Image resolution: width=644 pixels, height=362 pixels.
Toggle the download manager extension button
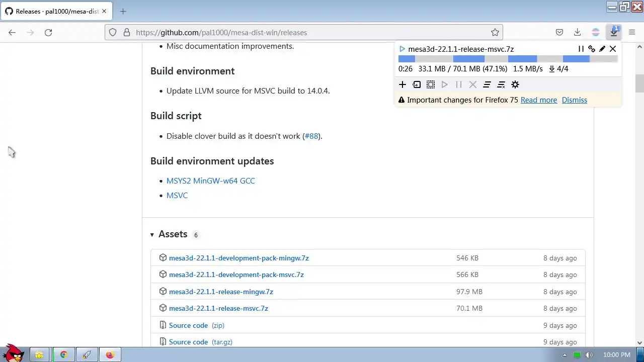(614, 32)
